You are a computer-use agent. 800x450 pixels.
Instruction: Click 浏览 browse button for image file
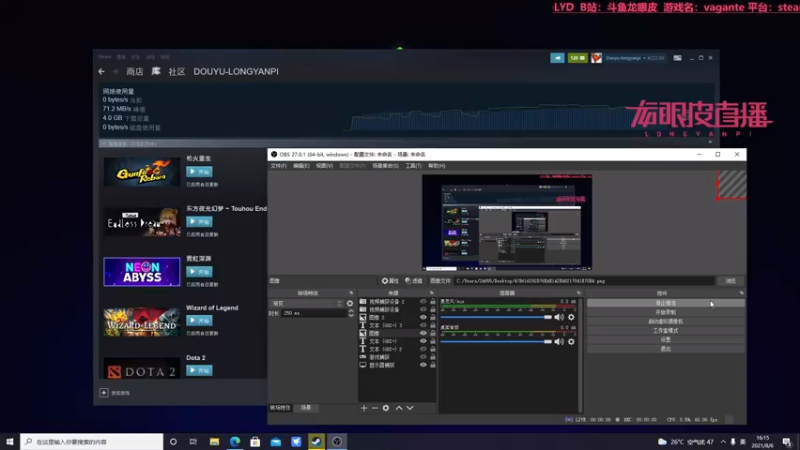(731, 281)
